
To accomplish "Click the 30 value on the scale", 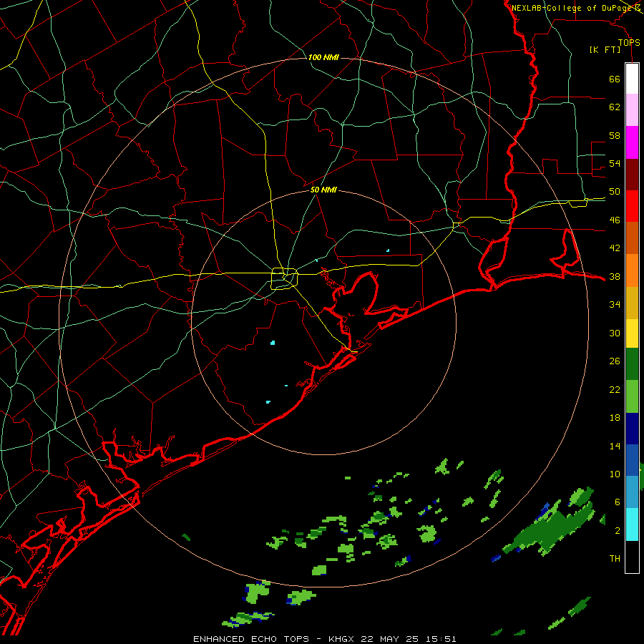I will 615,333.
